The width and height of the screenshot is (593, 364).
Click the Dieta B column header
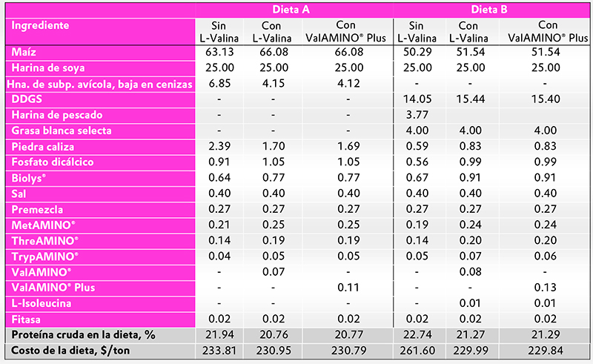click(x=489, y=10)
